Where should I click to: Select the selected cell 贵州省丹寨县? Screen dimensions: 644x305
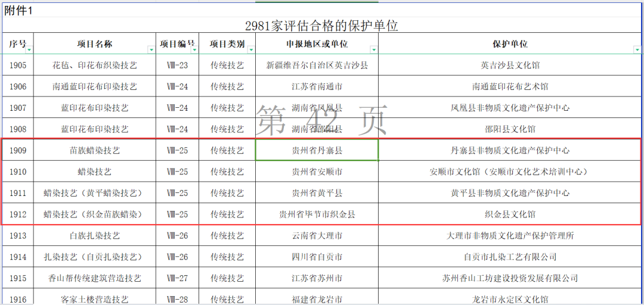[x=317, y=150]
